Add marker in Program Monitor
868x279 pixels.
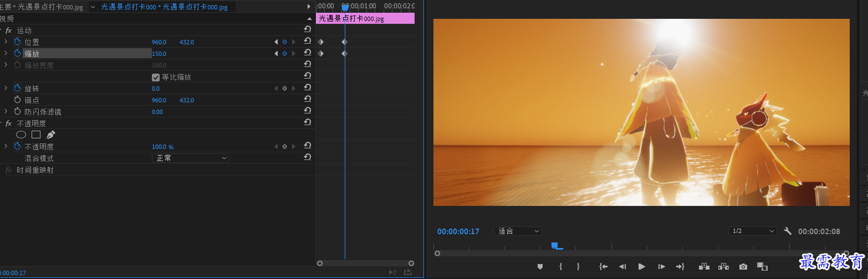click(540, 266)
